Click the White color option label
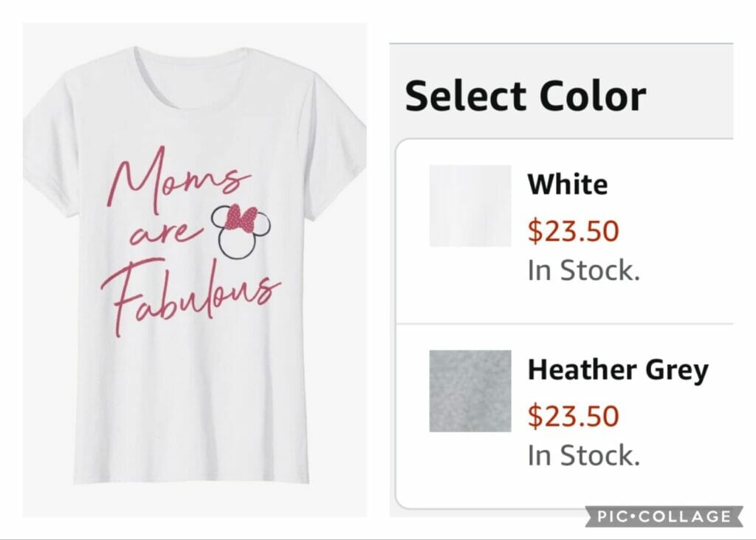The image size is (756, 540). tap(568, 185)
